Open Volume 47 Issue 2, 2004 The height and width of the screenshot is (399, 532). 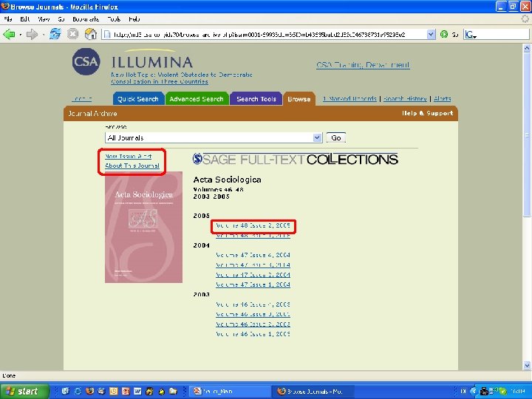[x=253, y=275]
